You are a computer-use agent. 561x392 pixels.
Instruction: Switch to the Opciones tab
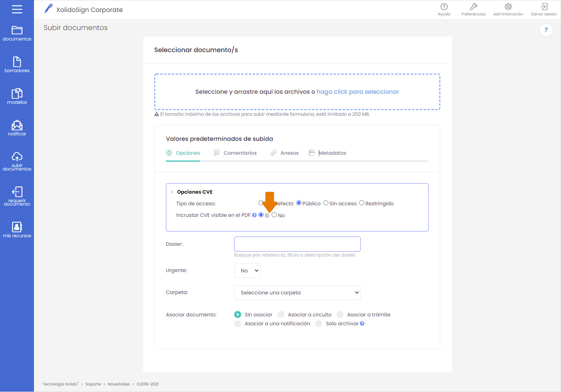[x=183, y=153]
